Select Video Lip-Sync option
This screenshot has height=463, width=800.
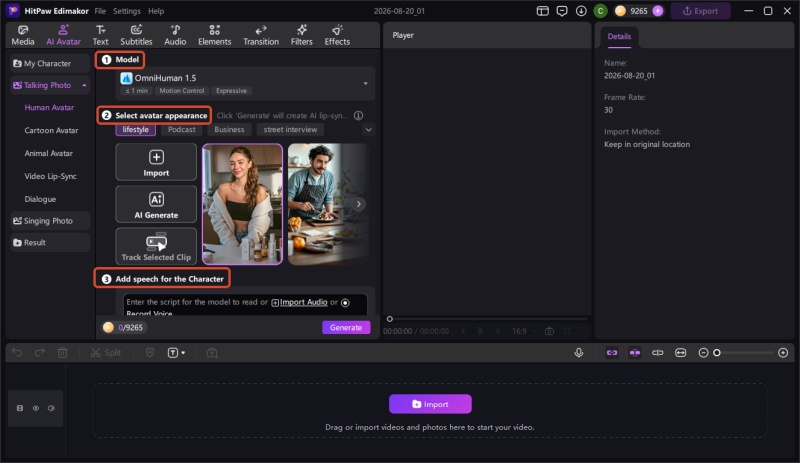click(51, 176)
